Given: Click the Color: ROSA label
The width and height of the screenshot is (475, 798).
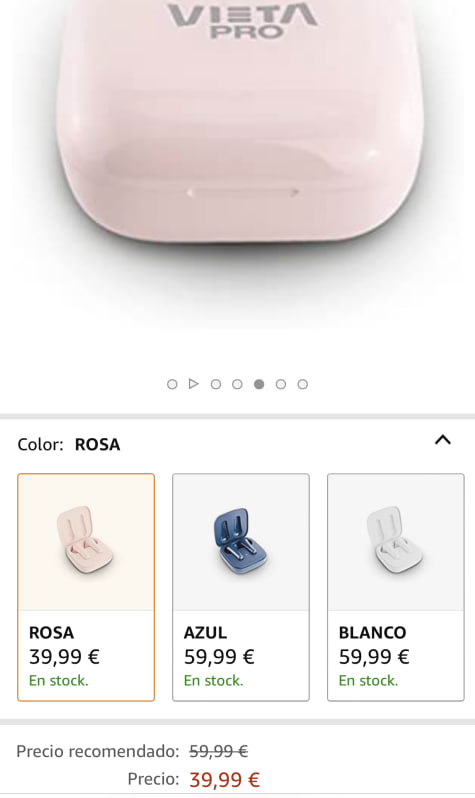Looking at the screenshot, I should [69, 444].
